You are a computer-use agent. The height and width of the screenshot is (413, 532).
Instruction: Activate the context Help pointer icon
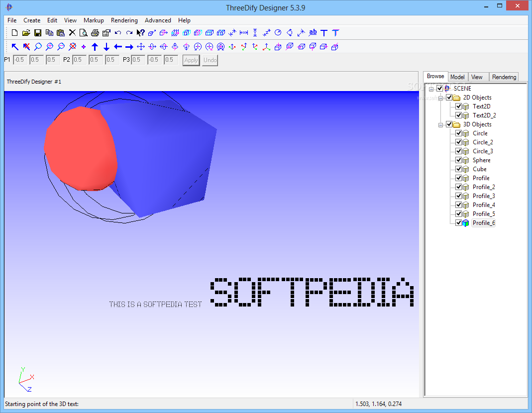[141, 33]
